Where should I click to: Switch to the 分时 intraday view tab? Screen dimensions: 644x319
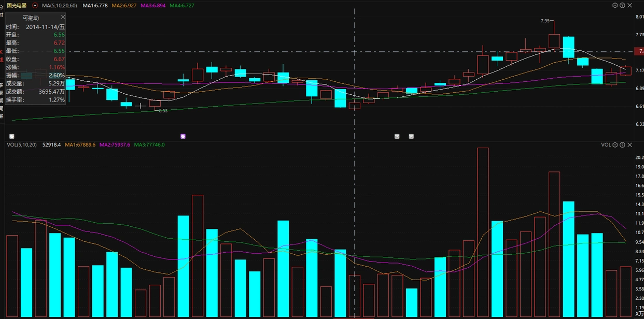tap(2, 10)
